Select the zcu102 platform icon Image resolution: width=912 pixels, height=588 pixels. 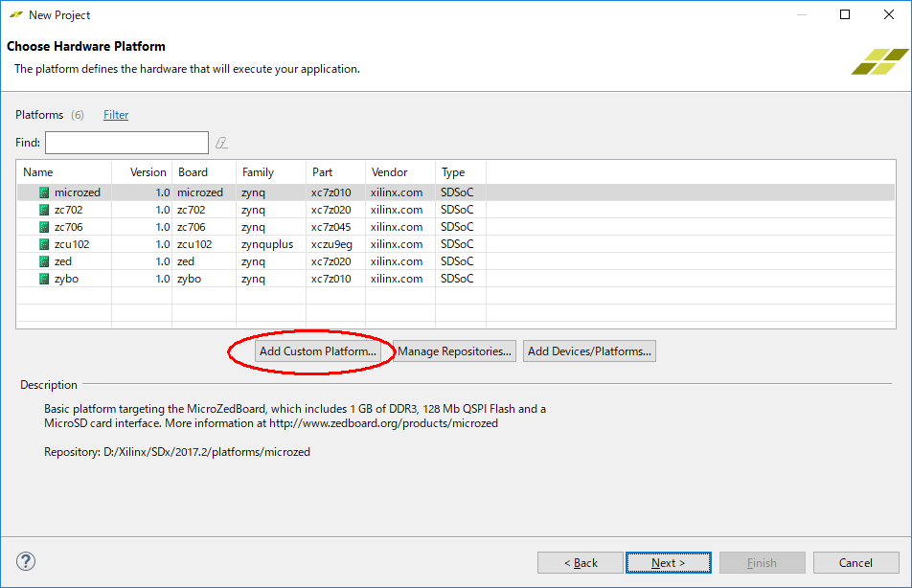[x=44, y=244]
